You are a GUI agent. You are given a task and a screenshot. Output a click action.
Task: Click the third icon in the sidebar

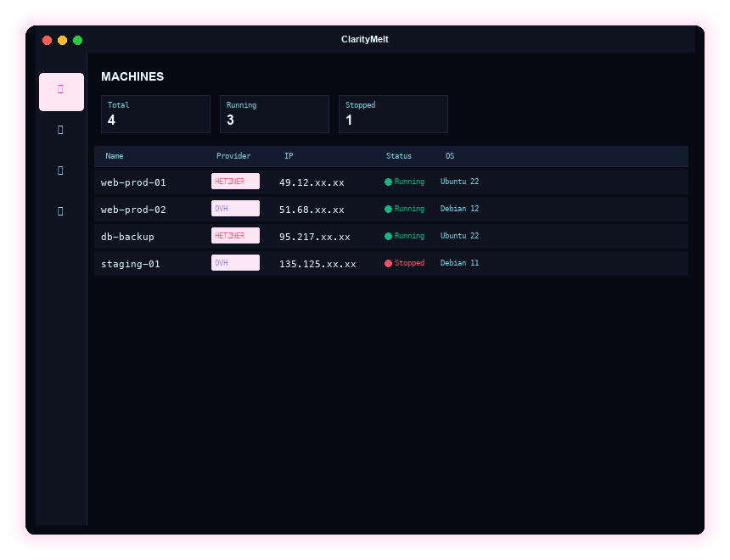[x=60, y=171]
